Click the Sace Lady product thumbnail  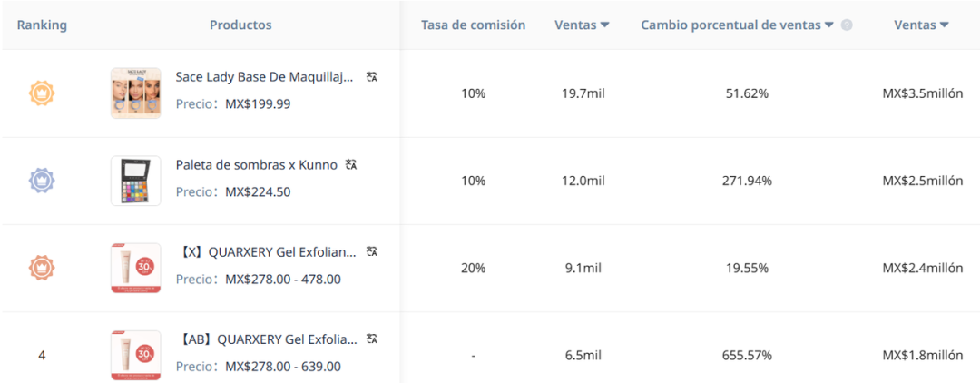135,93
